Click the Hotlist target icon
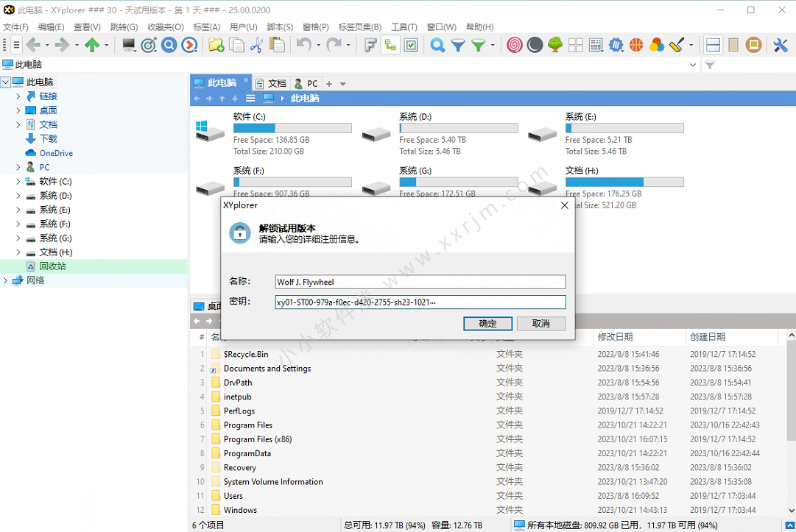Screen dimensions: 796x532 [149, 45]
